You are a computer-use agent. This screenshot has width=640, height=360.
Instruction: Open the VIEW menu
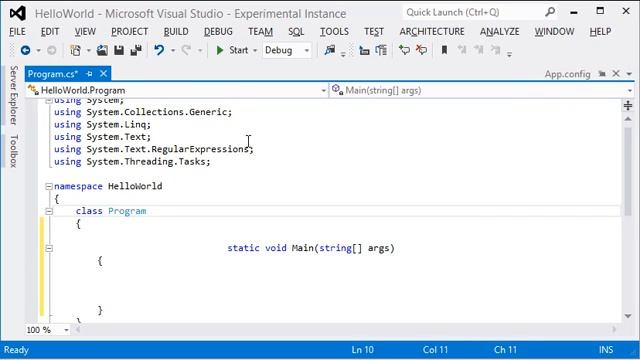(85, 31)
